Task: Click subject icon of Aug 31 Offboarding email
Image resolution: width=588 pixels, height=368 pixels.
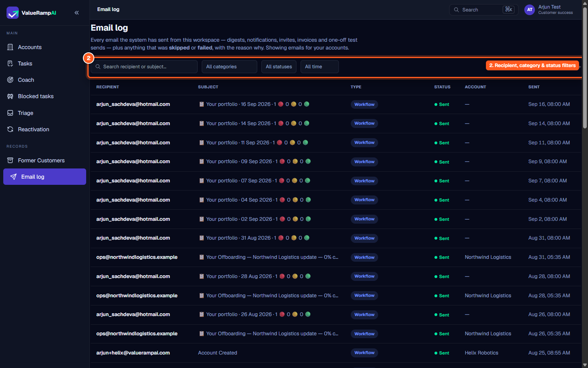Action: click(201, 257)
